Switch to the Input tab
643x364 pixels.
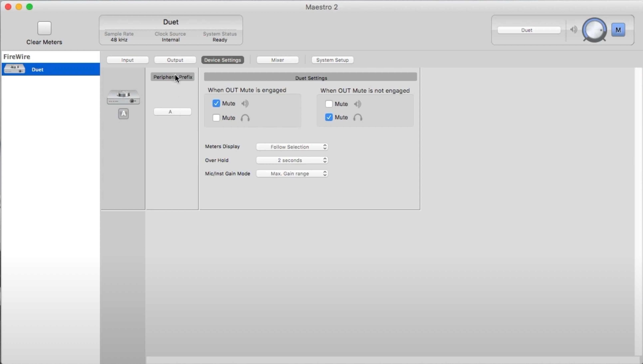pyautogui.click(x=127, y=60)
